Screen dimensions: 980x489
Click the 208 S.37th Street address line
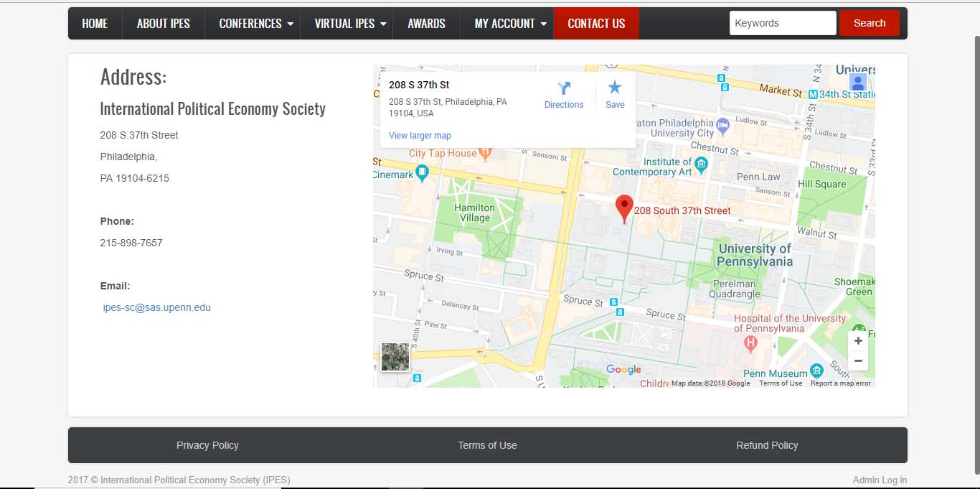(139, 135)
